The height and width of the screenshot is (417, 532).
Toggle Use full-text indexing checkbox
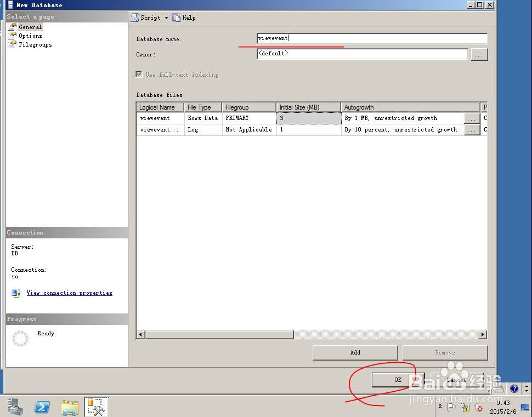(139, 74)
